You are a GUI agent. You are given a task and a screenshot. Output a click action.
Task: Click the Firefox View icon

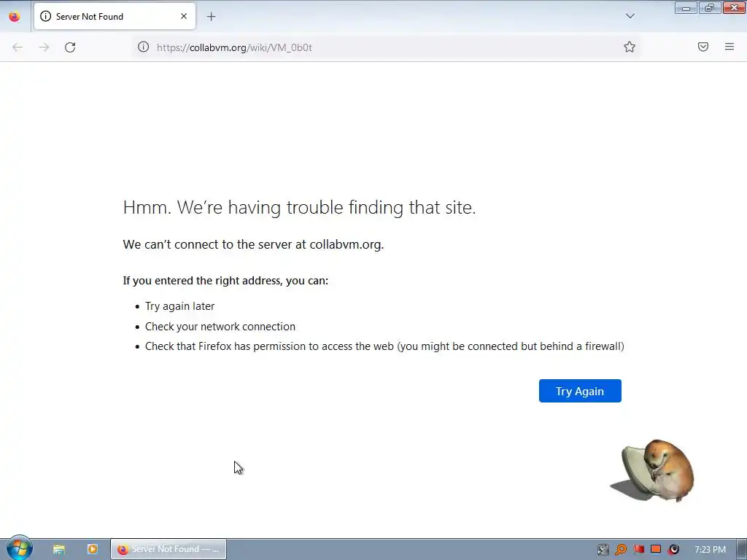(15, 17)
